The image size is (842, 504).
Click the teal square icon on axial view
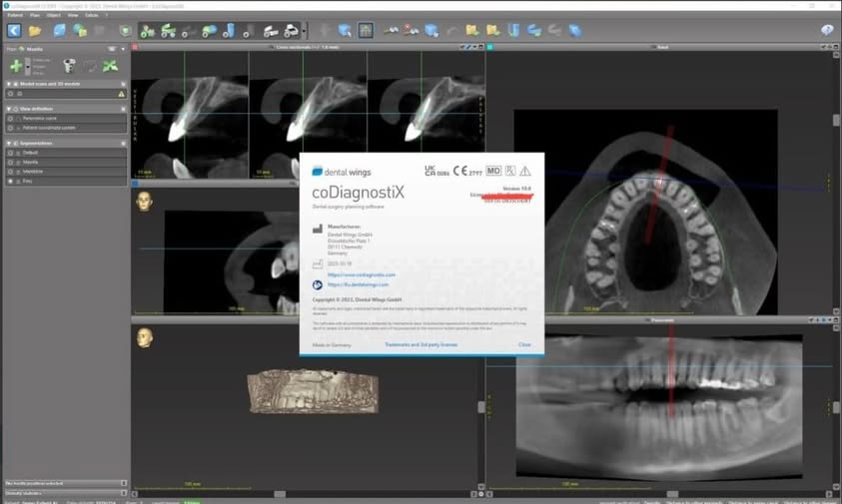coord(490,47)
